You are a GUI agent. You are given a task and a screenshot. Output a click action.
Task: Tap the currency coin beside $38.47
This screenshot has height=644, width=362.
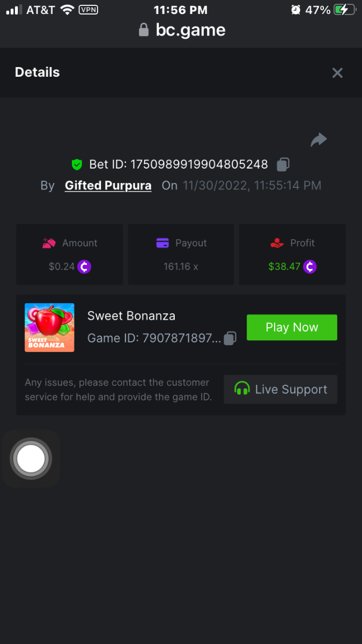310,266
